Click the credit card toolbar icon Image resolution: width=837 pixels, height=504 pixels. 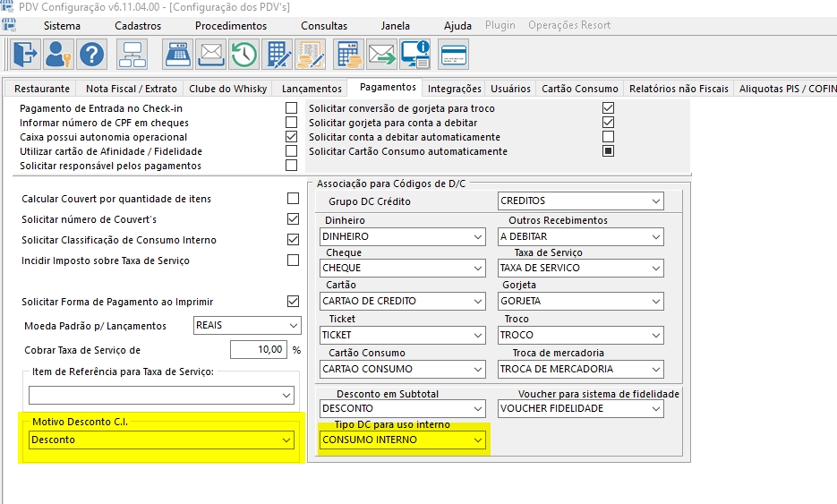pyautogui.click(x=453, y=55)
